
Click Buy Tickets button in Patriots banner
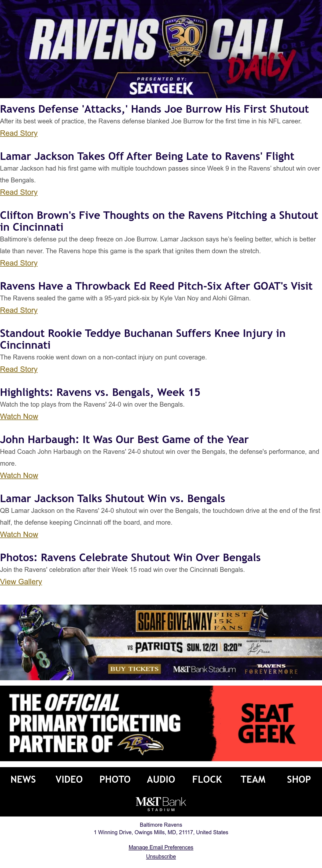click(134, 668)
